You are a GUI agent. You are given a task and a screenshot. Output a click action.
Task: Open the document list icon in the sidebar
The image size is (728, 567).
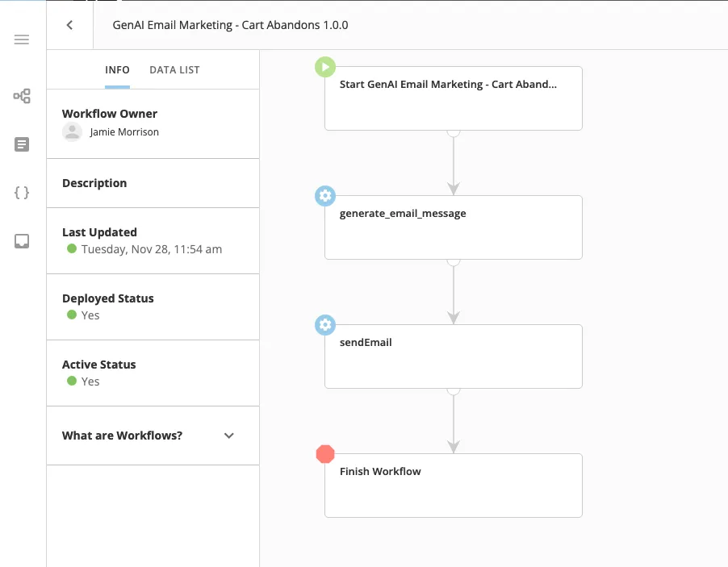click(22, 144)
